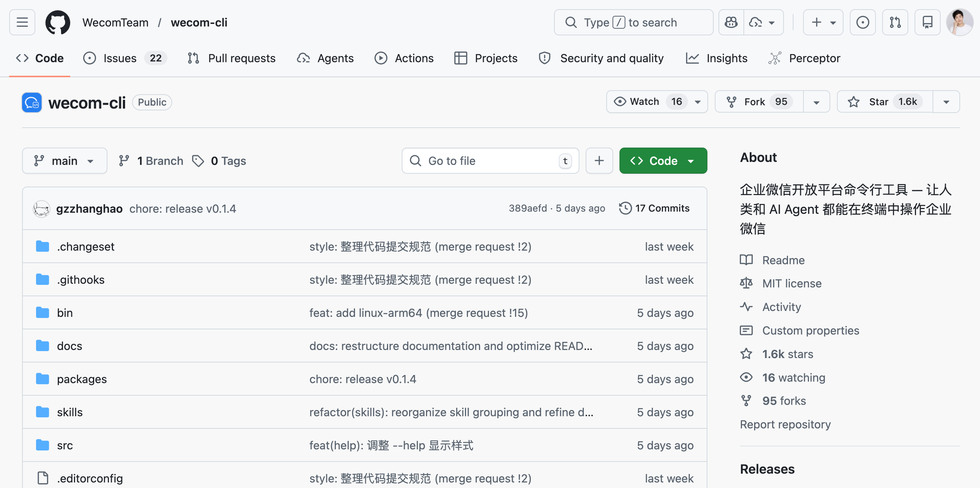Click the add file plus button
The height and width of the screenshot is (488, 980).
(x=599, y=160)
